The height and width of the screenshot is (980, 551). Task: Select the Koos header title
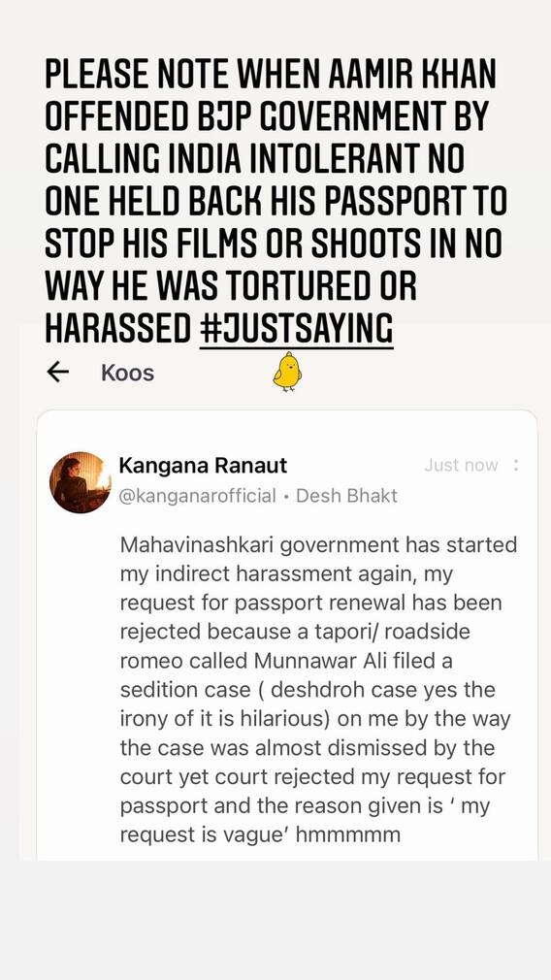point(127,374)
